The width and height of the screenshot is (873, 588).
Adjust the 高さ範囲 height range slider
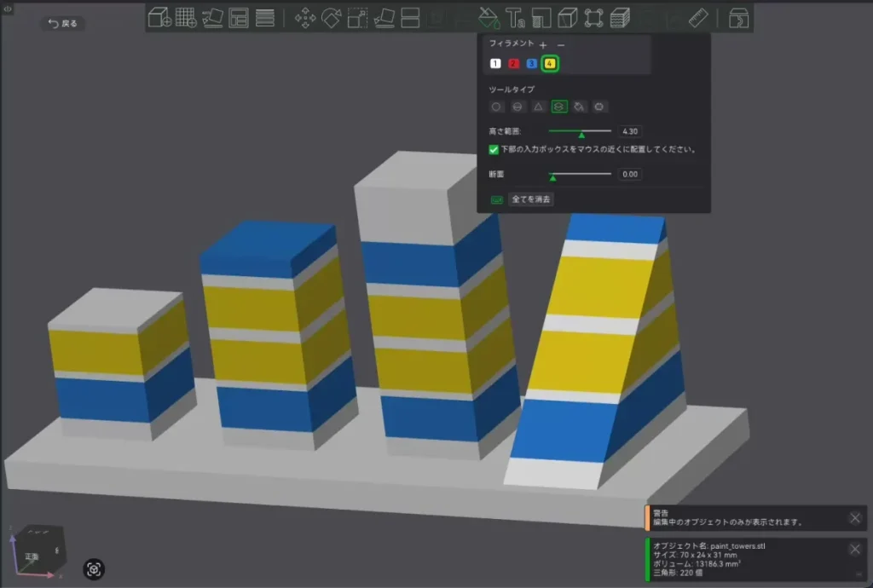[x=580, y=132]
